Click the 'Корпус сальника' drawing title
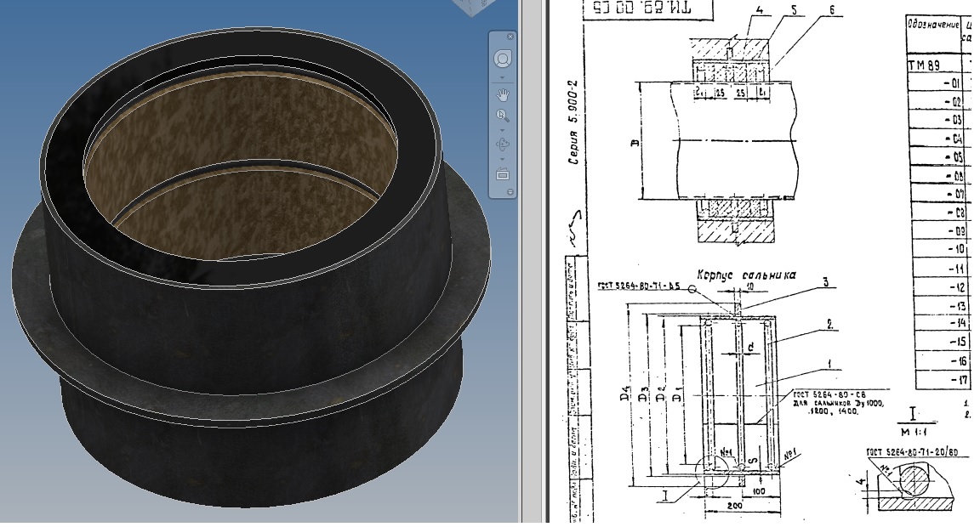This screenshot has height=527, width=980. click(746, 275)
